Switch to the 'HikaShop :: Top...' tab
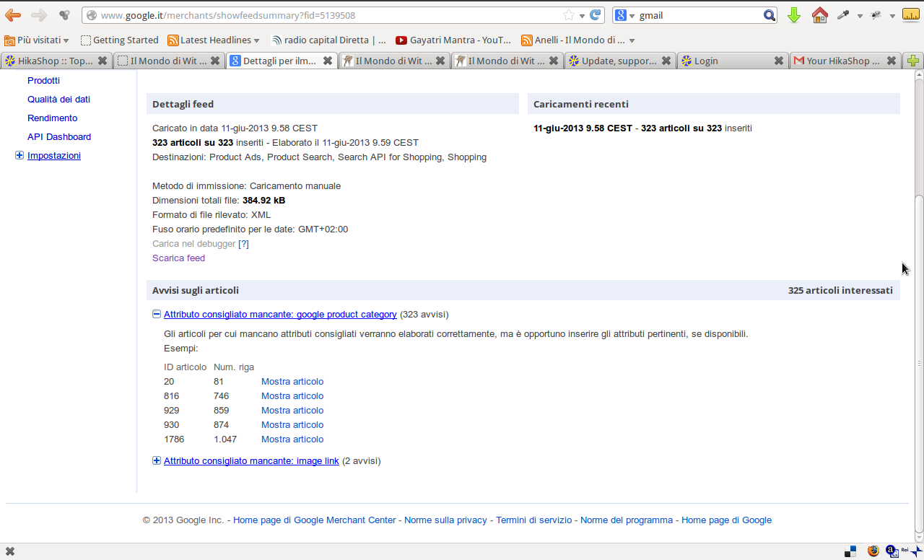The height and width of the screenshot is (560, 924). (56, 61)
